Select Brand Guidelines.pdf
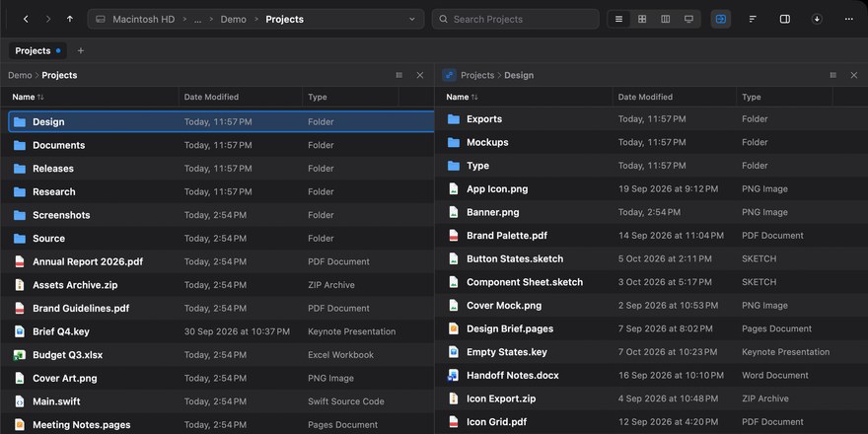This screenshot has height=434, width=868. [x=217, y=308]
